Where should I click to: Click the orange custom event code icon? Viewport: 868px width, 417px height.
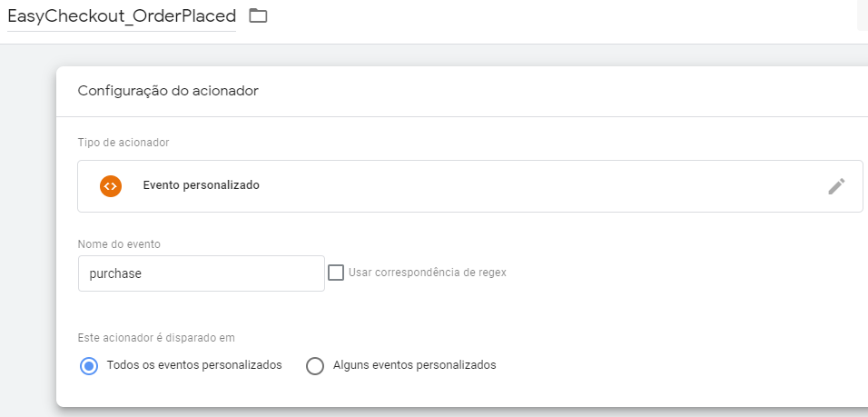coord(111,186)
